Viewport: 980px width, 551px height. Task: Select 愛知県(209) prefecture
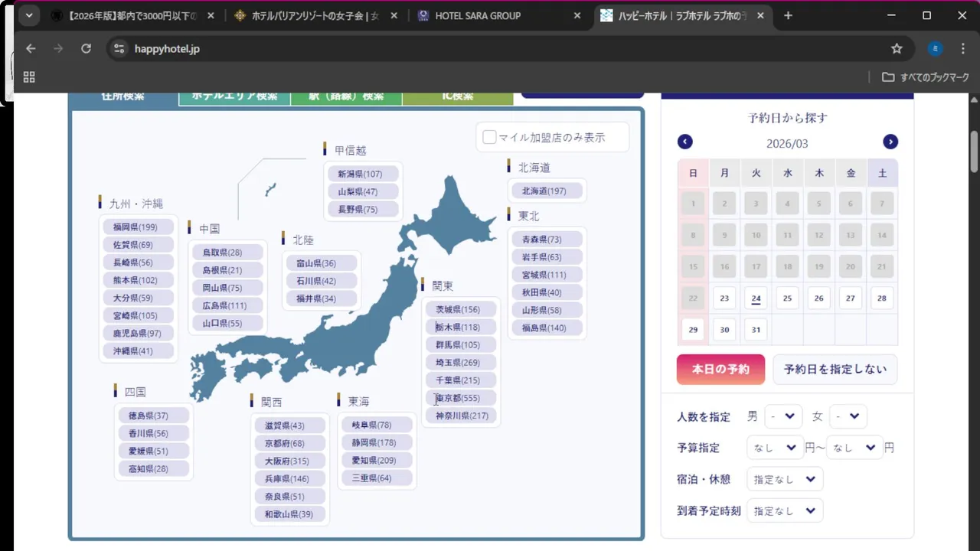[377, 460]
